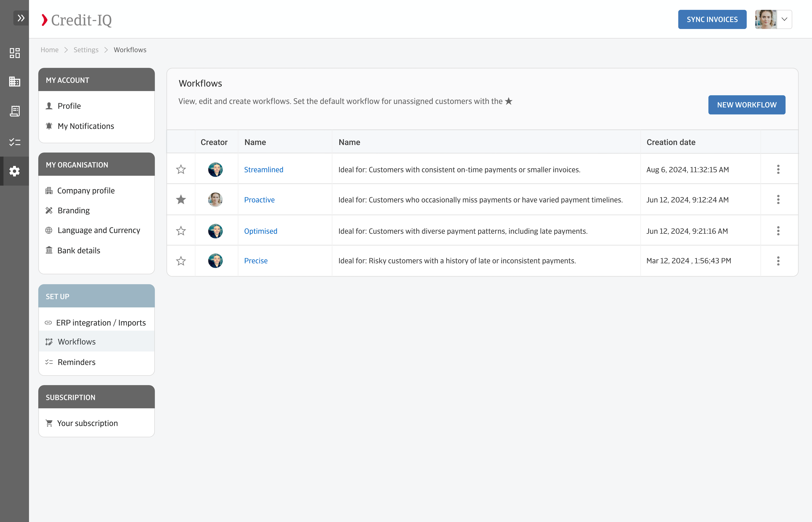This screenshot has width=812, height=522.
Task: Open the invoices receipt icon in the sidebar
Action: [x=15, y=111]
